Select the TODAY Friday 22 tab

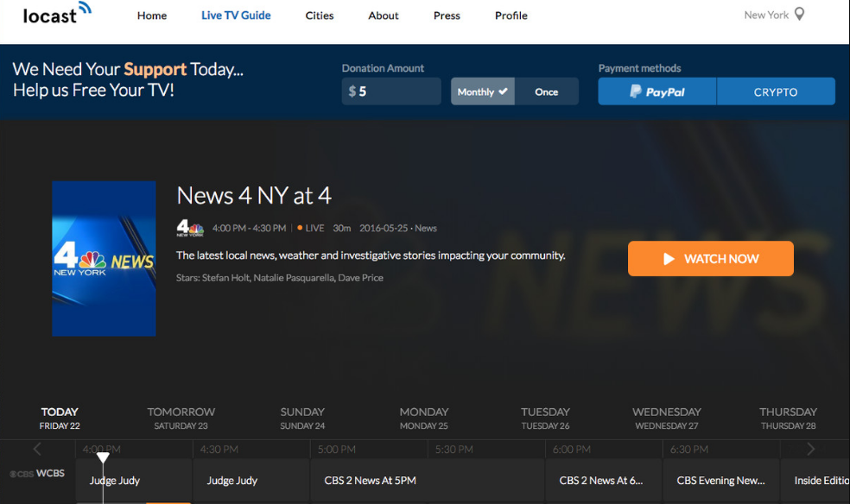[x=60, y=419]
